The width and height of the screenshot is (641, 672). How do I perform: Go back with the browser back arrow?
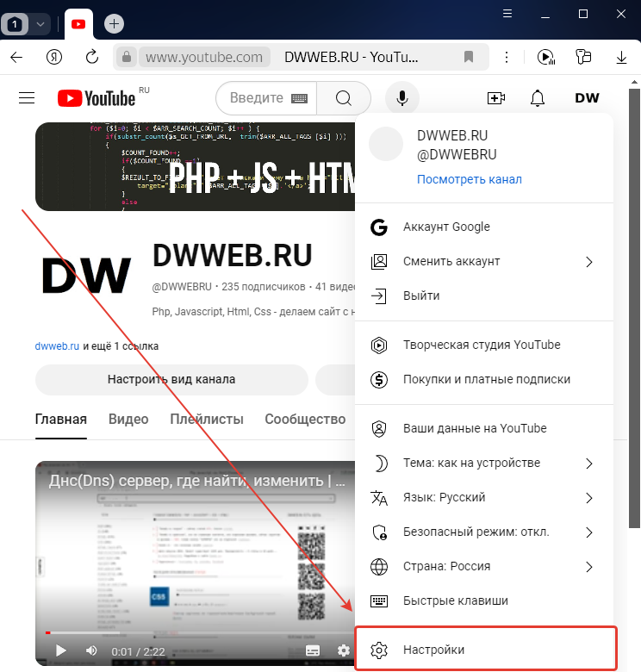pos(16,57)
